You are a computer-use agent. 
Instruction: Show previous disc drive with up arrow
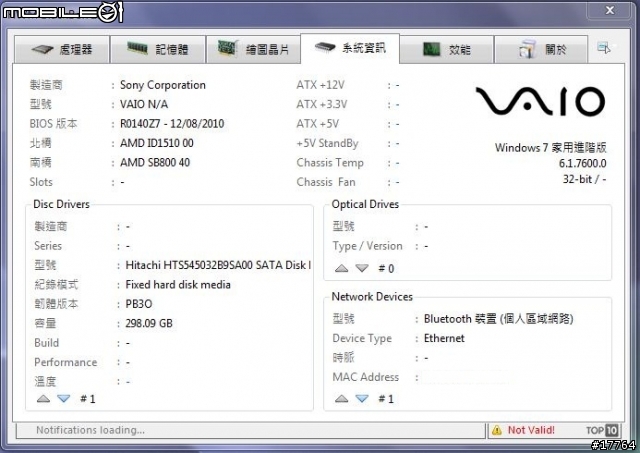pos(43,399)
